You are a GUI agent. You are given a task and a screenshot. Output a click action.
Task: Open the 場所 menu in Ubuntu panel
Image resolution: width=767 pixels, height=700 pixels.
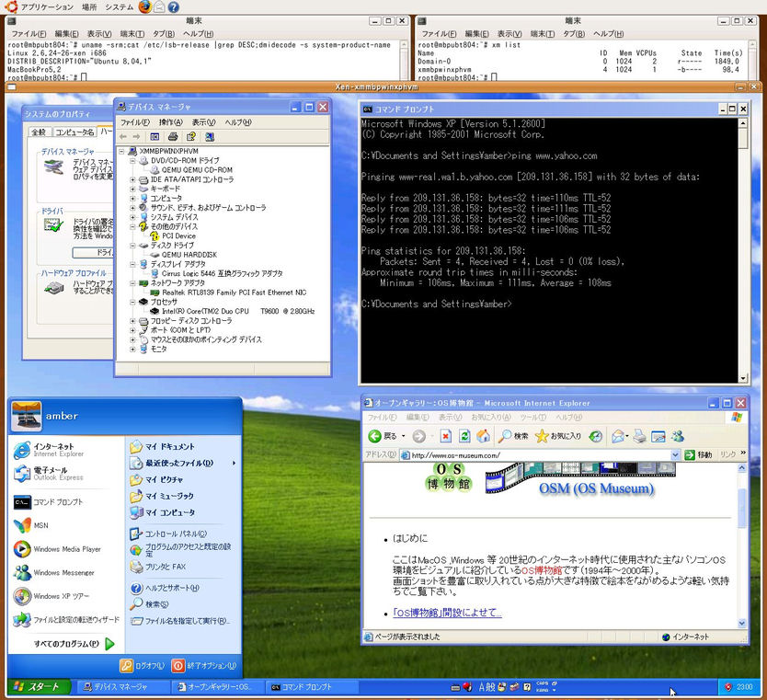coord(89,6)
